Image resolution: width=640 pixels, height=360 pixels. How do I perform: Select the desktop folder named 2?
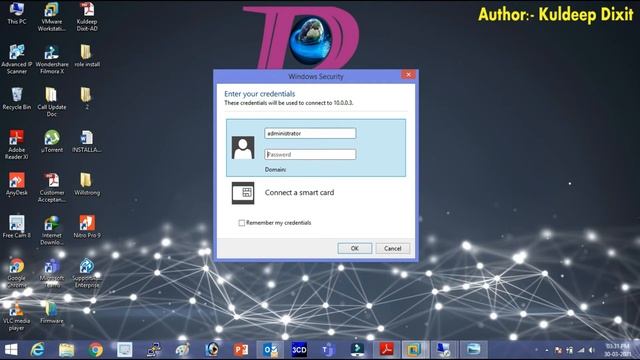87,99
